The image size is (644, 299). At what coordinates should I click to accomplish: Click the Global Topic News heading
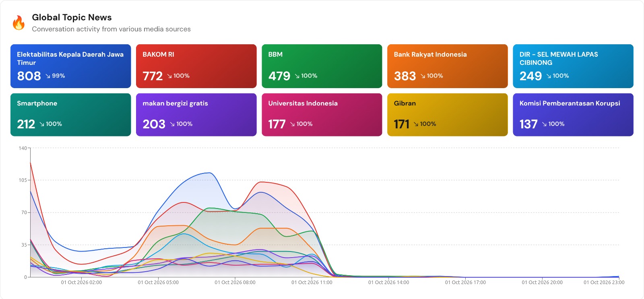tap(72, 17)
